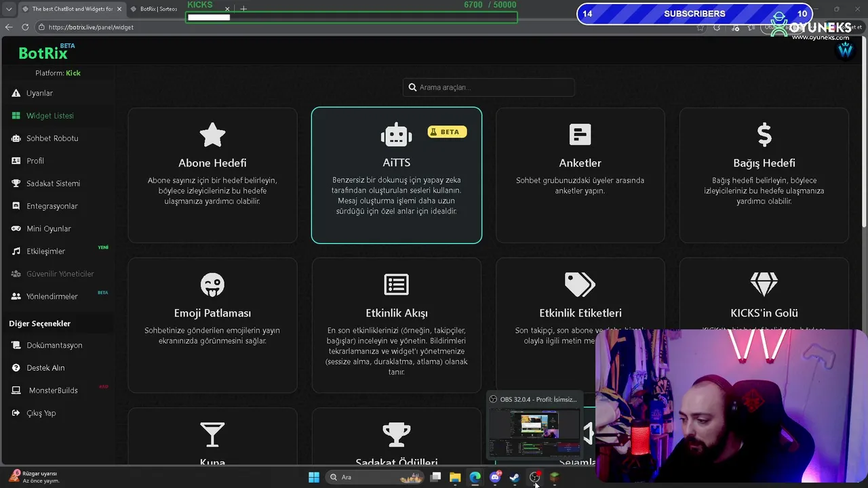This screenshot has height=488, width=868.
Task: Open Discord from the taskbar
Action: pyautogui.click(x=495, y=477)
